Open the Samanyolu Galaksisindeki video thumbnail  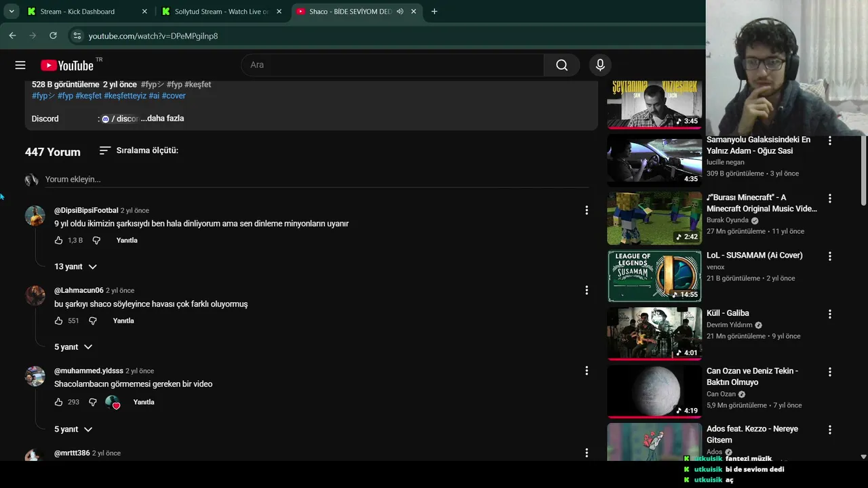click(654, 160)
